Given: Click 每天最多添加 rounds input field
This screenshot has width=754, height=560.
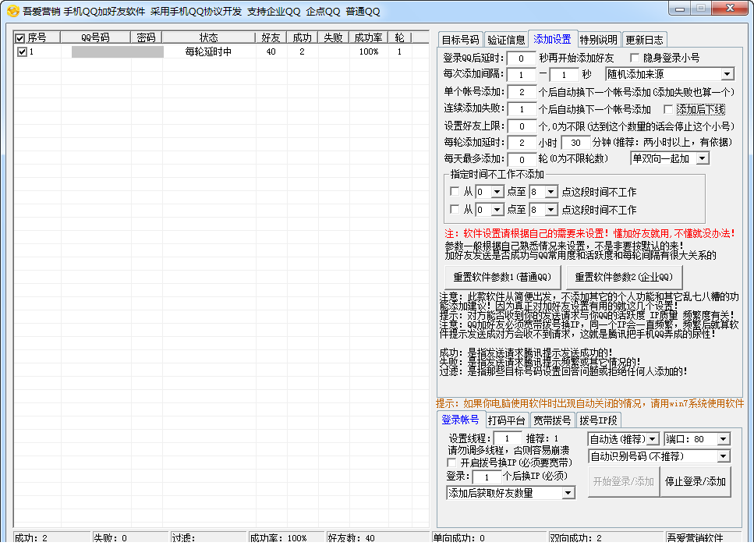Looking at the screenshot, I should (522, 159).
